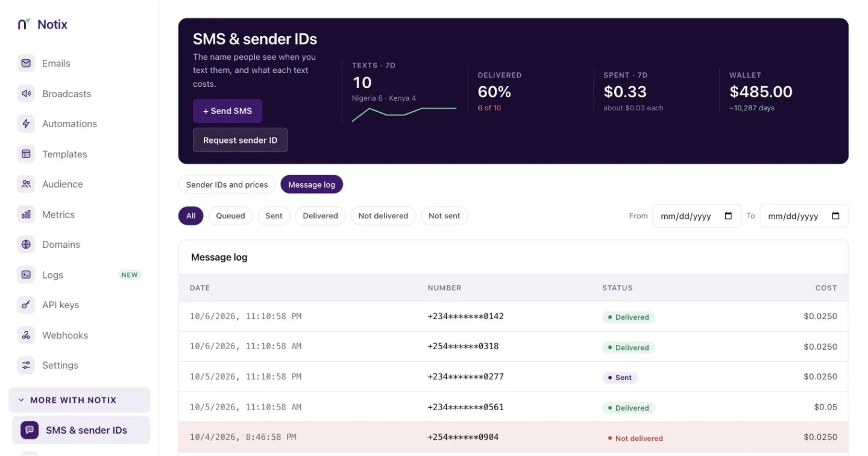
Task: Click the Broadcasts megaphone icon
Action: pos(26,93)
